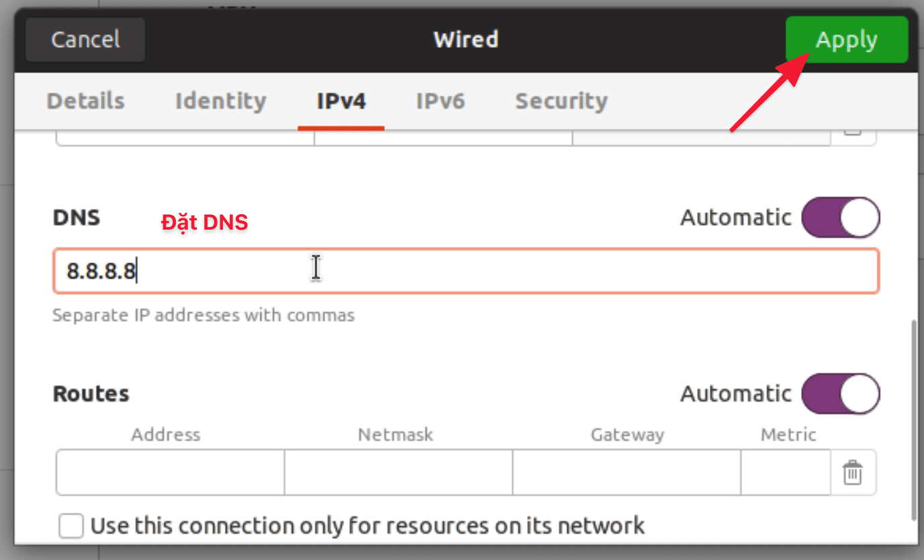Click the route Gateway input field
The image size is (924, 560).
pyautogui.click(x=625, y=472)
